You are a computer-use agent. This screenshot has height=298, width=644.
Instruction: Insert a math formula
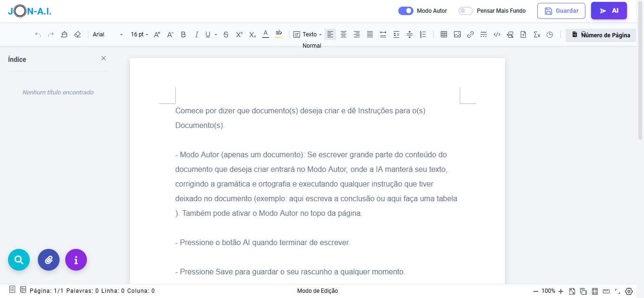[x=536, y=34]
